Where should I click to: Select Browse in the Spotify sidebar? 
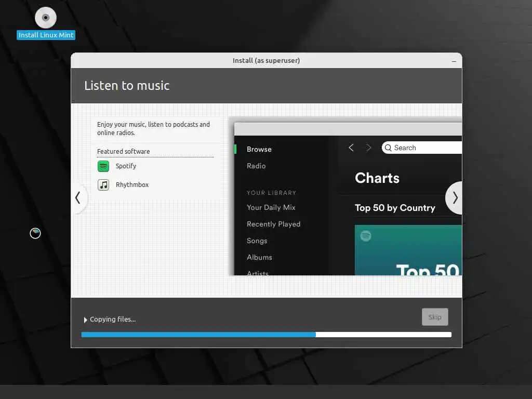(259, 149)
